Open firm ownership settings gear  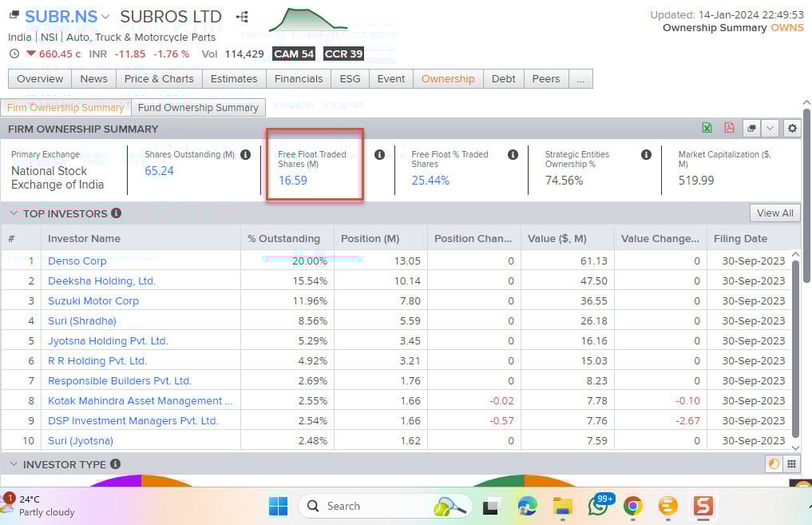tap(792, 128)
